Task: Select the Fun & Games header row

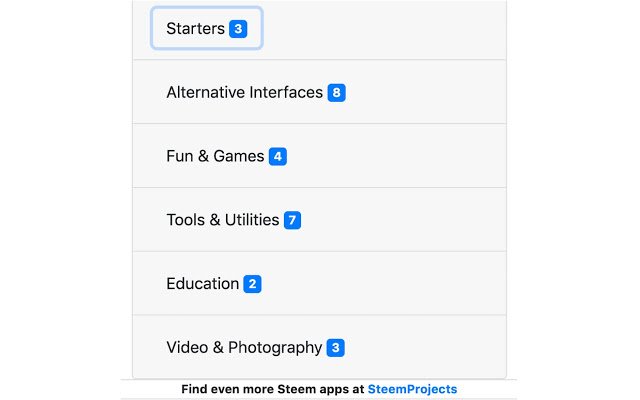Action: [x=400, y=157]
